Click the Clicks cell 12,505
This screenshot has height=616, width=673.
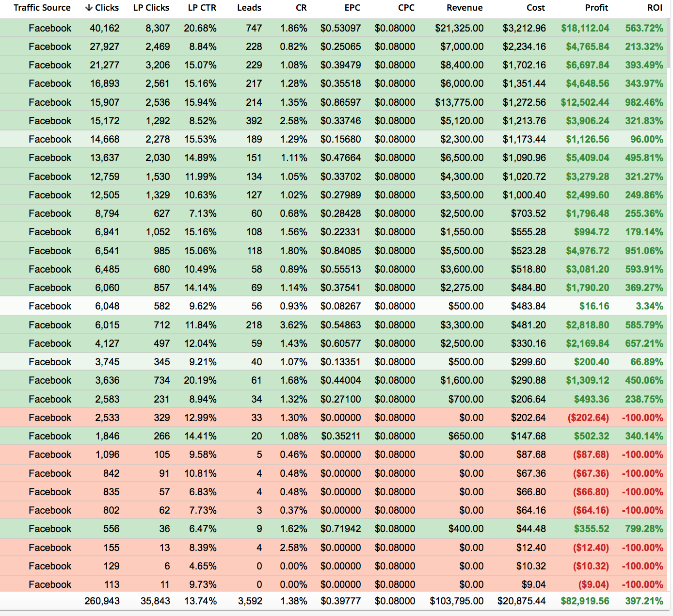[x=105, y=195]
